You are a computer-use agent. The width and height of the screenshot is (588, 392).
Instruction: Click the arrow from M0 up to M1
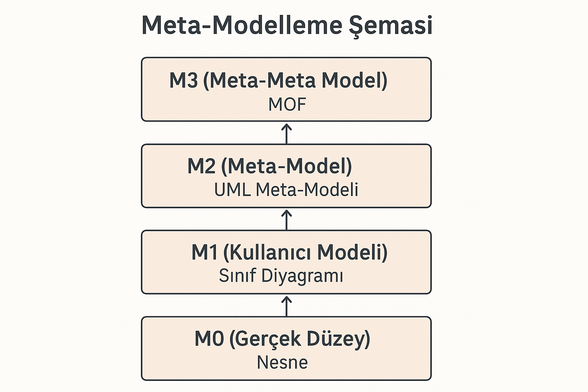coord(286,305)
